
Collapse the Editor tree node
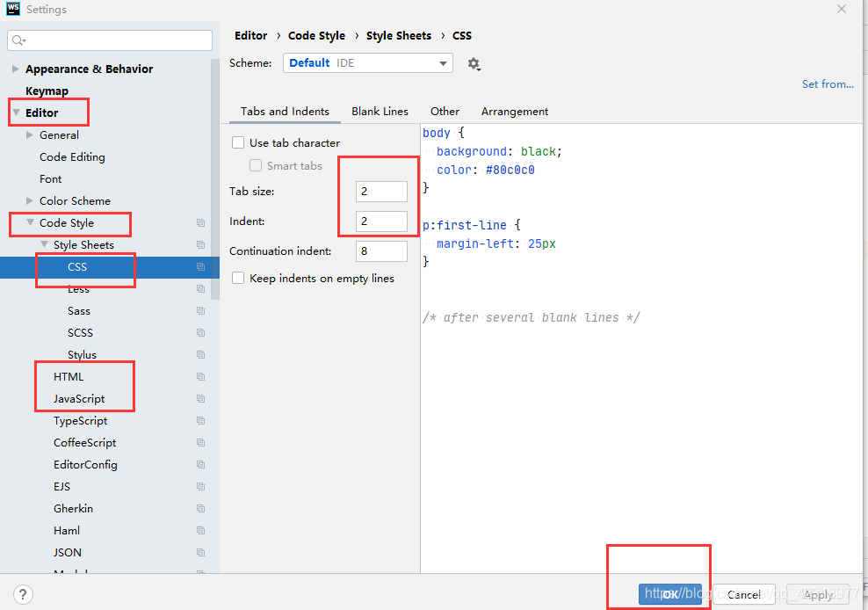pyautogui.click(x=17, y=113)
